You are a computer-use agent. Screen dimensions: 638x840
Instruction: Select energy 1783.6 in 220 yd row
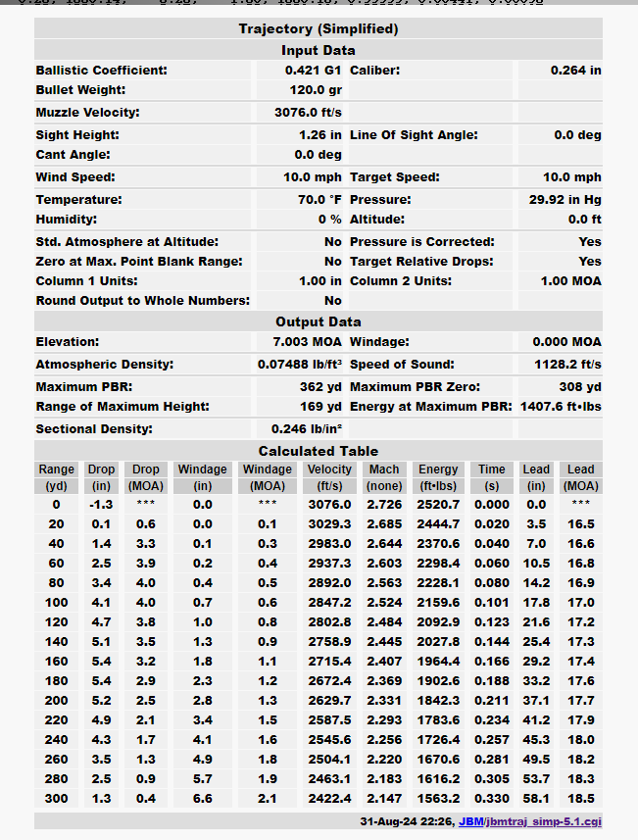pyautogui.click(x=438, y=720)
